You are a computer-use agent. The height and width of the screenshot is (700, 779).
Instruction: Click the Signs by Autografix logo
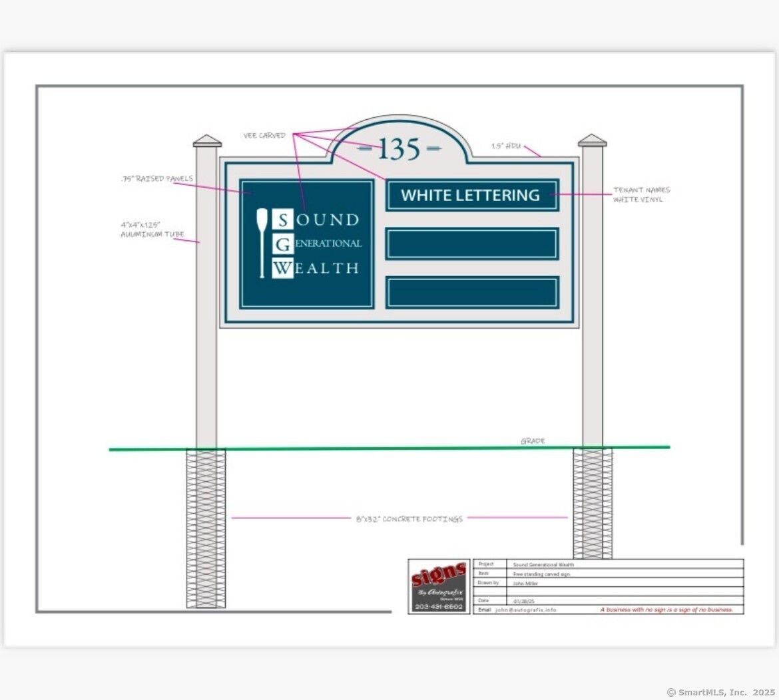[x=439, y=586]
